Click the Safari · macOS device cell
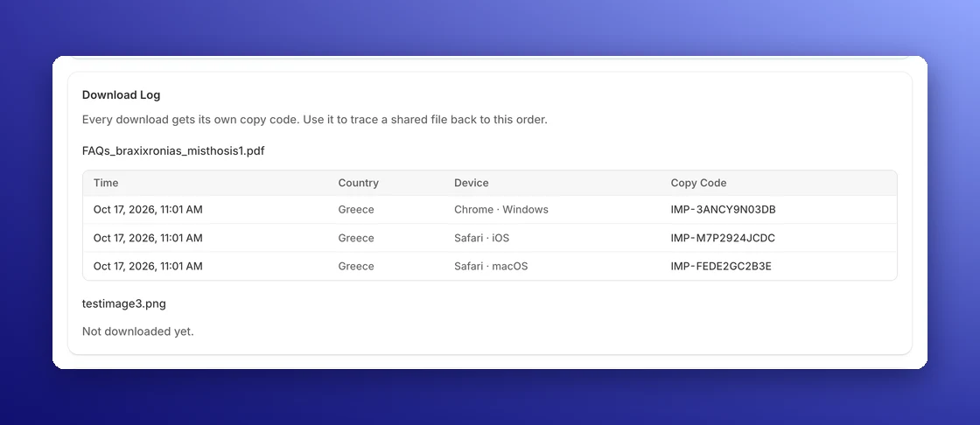Viewport: 980px width, 425px height. click(491, 266)
